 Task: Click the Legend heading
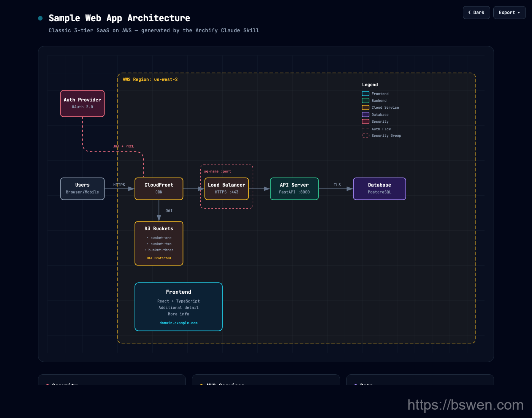click(370, 85)
